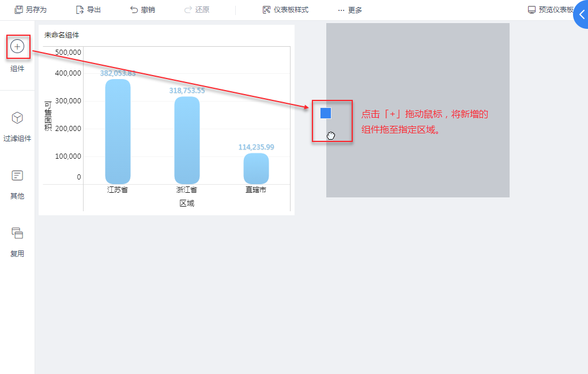Click the 预览仪表板 text label
This screenshot has width=588, height=374.
tap(556, 10)
